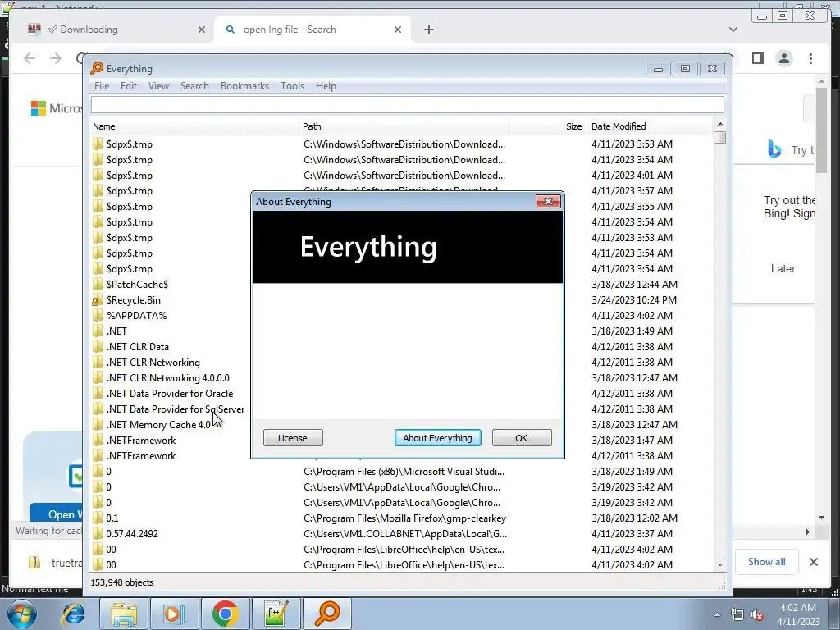Select the .NET CLR Networking 4.0.0.0 row

167,377
